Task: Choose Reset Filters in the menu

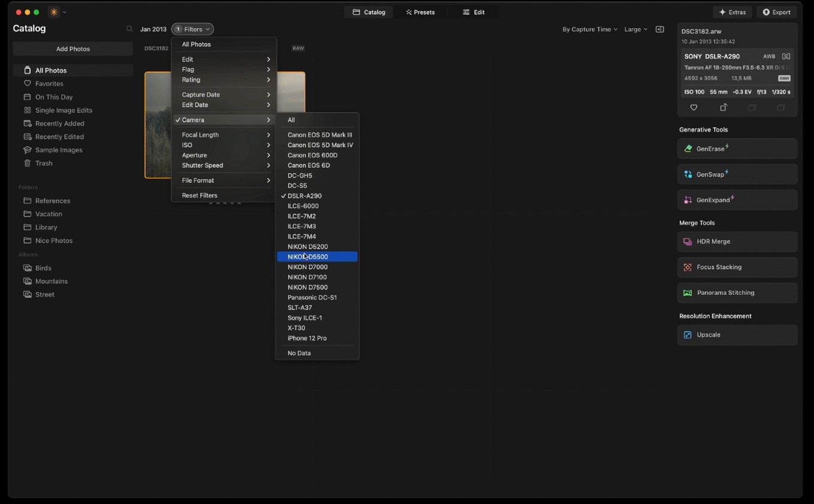Action: click(200, 195)
